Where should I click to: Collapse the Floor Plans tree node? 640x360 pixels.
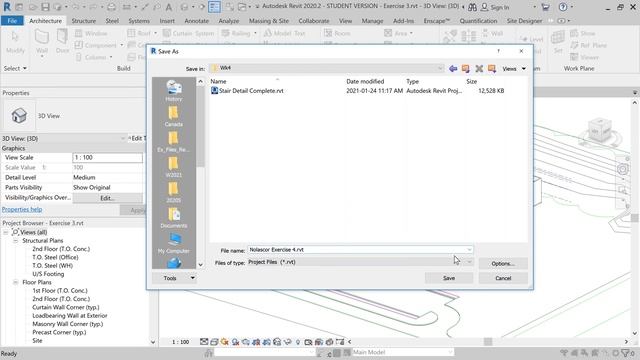click(x=16, y=282)
